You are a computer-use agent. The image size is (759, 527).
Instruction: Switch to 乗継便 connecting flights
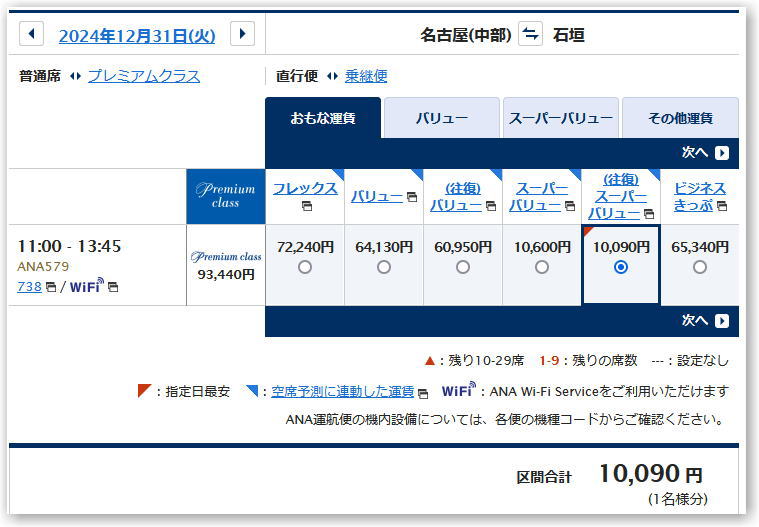[366, 76]
